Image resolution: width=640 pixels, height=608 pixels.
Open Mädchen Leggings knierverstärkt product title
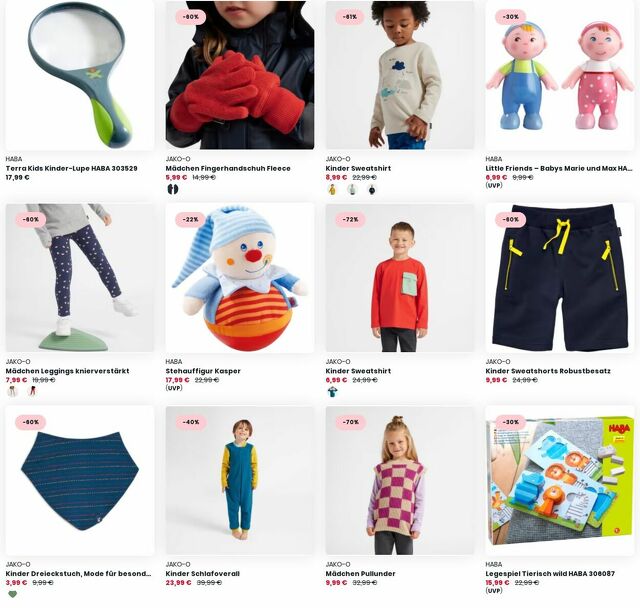[67, 371]
